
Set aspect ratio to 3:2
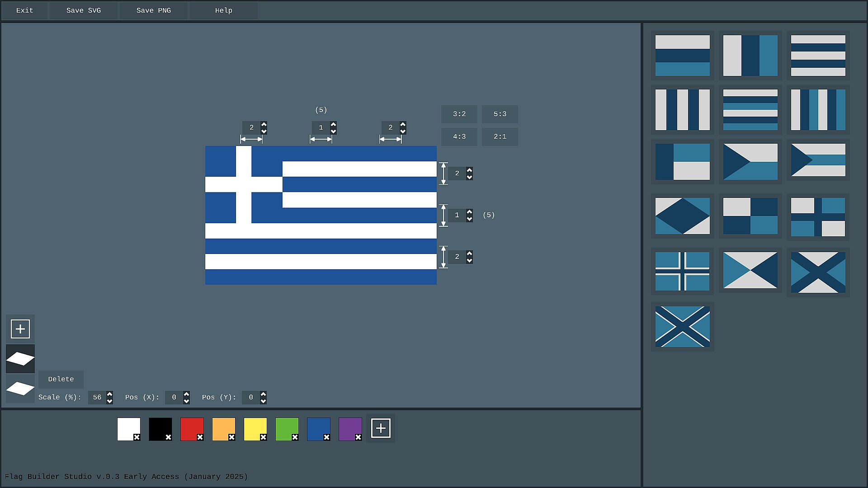[x=459, y=114]
